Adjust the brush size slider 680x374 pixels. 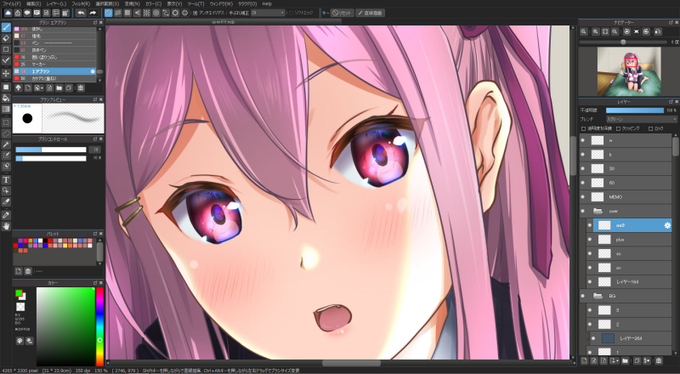pyautogui.click(x=51, y=150)
